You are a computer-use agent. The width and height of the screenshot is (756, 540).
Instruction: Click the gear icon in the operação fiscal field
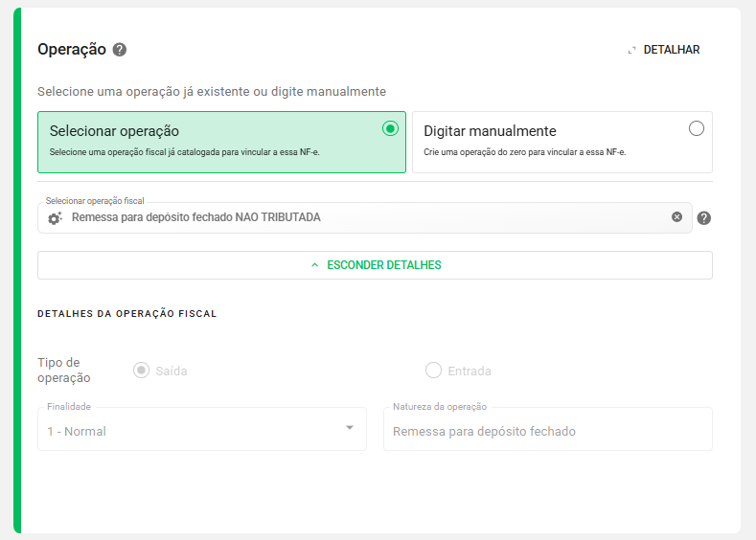tap(55, 218)
